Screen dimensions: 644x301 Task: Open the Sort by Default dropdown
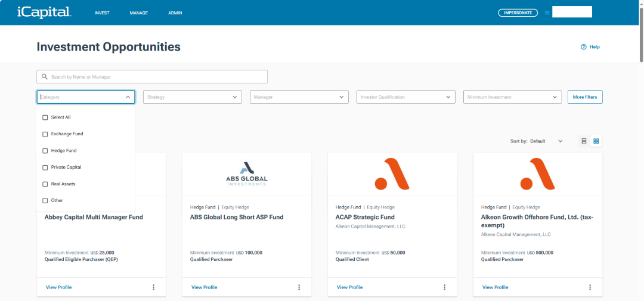546,141
